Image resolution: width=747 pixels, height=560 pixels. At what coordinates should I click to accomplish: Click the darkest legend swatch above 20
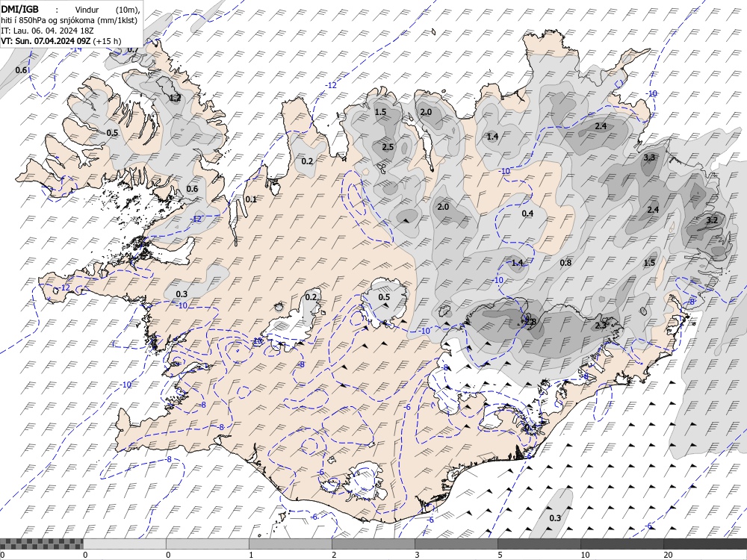click(705, 544)
